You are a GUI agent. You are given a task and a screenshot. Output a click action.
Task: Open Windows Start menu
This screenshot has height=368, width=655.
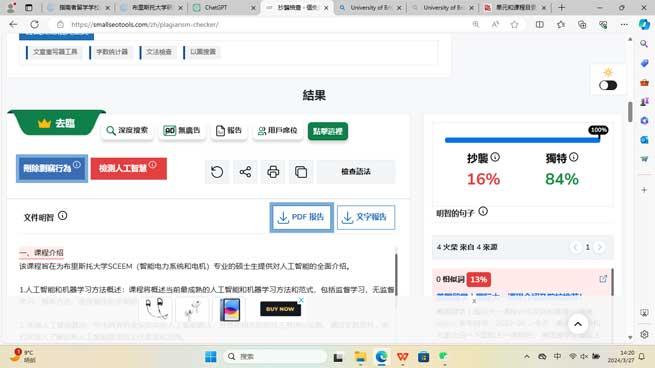[211, 357]
